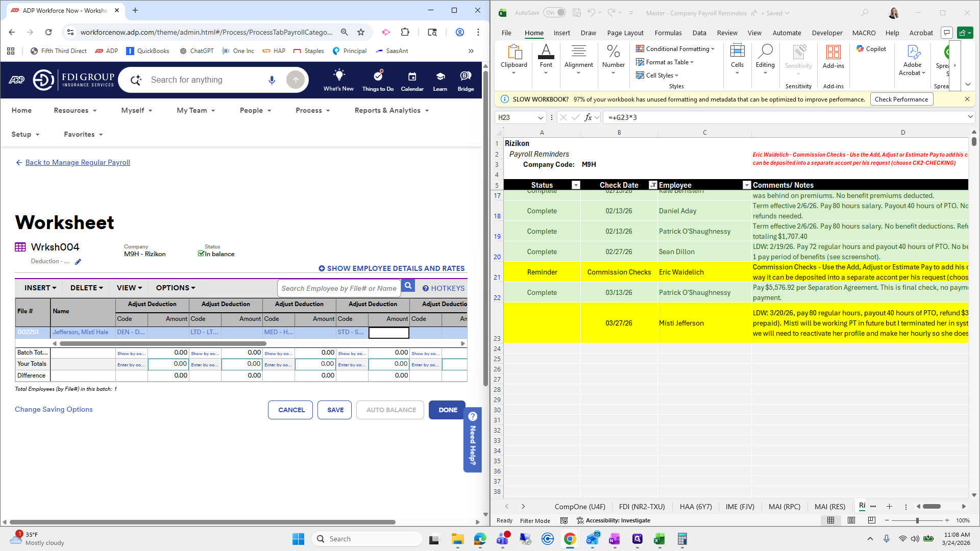980x551 pixels.
Task: Click voice search microphone in ADP search
Action: [x=272, y=80]
